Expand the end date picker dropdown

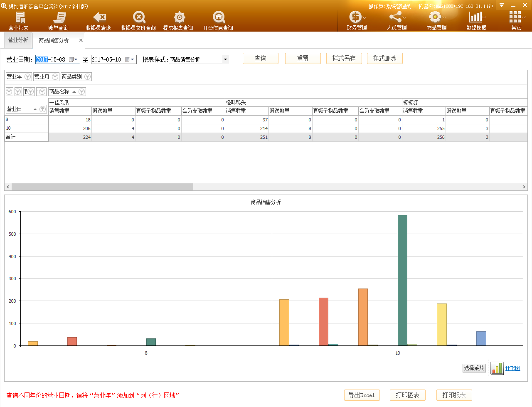(x=133, y=60)
